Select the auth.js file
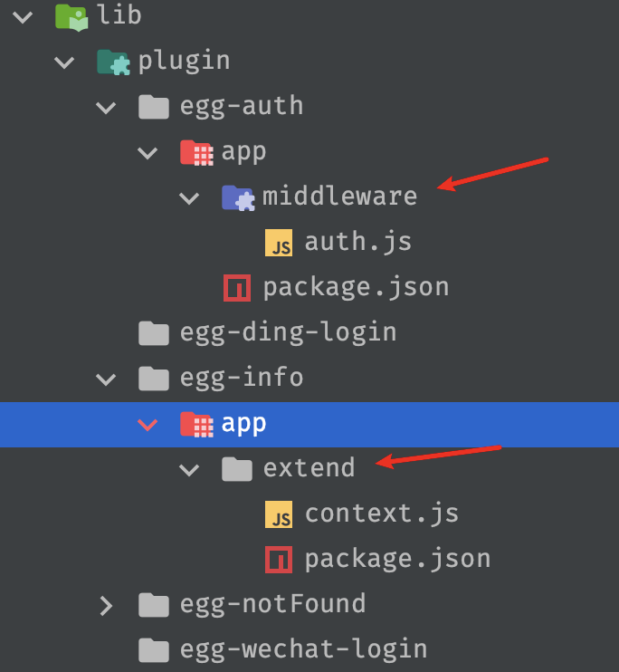The image size is (619, 672). pos(357,242)
